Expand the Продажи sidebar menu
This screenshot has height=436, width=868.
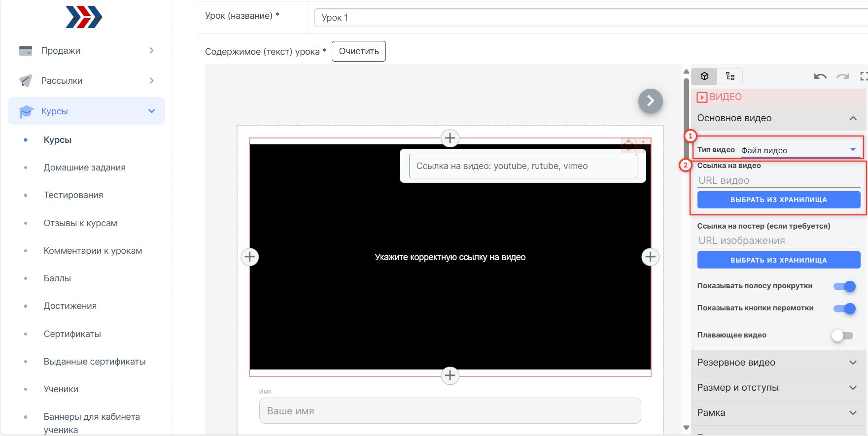click(86, 51)
